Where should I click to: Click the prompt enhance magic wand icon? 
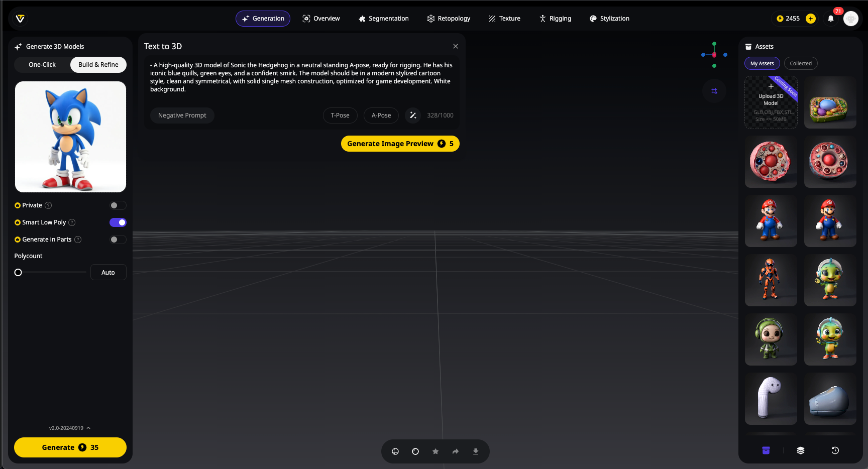click(x=413, y=115)
